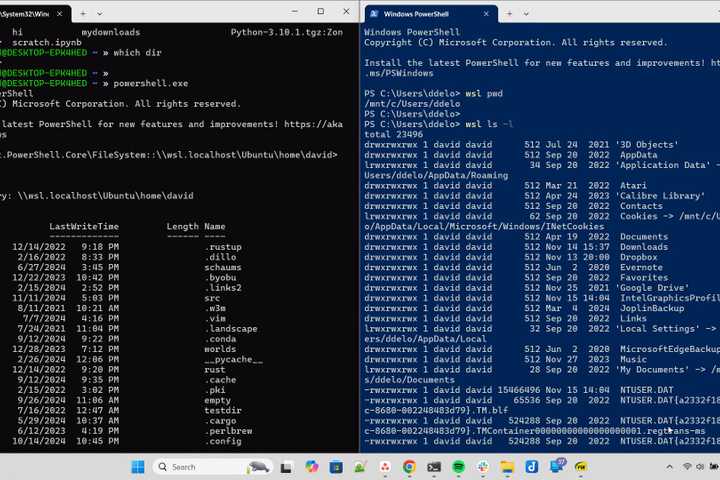This screenshot has height=480, width=720.
Task: Add new tab in Windows PowerShell window
Action: pos(509,14)
